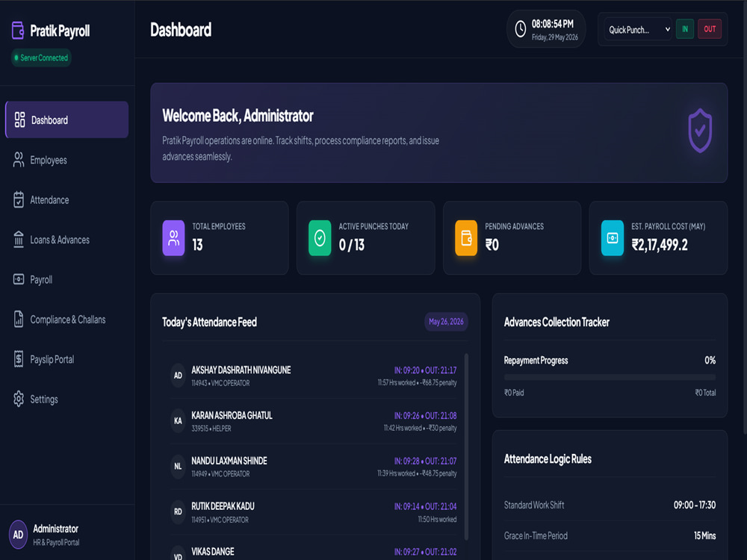The height and width of the screenshot is (560, 747).
Task: Select the KARAN ASHROBA GHATUL attendance row
Action: click(313, 421)
